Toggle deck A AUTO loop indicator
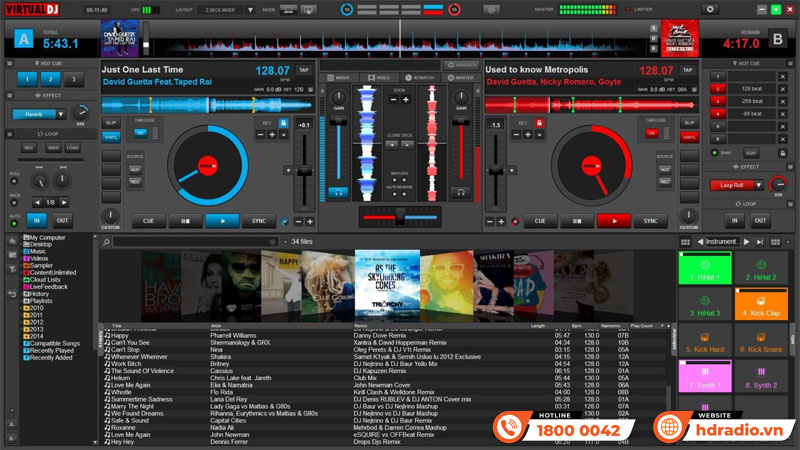Viewport: 800px width, 450px height. pos(14,223)
